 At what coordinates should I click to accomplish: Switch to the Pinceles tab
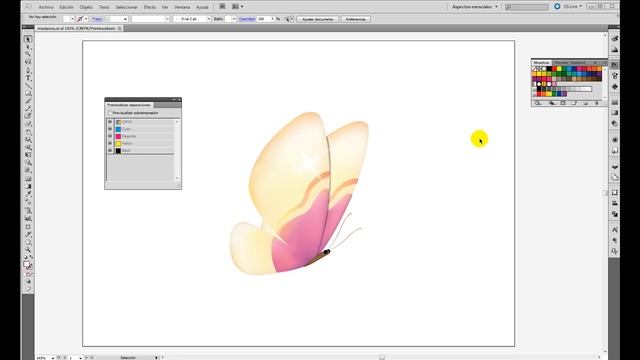(561, 62)
